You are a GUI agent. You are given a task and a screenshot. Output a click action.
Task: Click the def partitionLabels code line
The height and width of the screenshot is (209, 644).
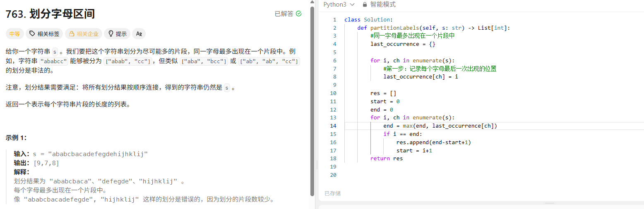434,28
